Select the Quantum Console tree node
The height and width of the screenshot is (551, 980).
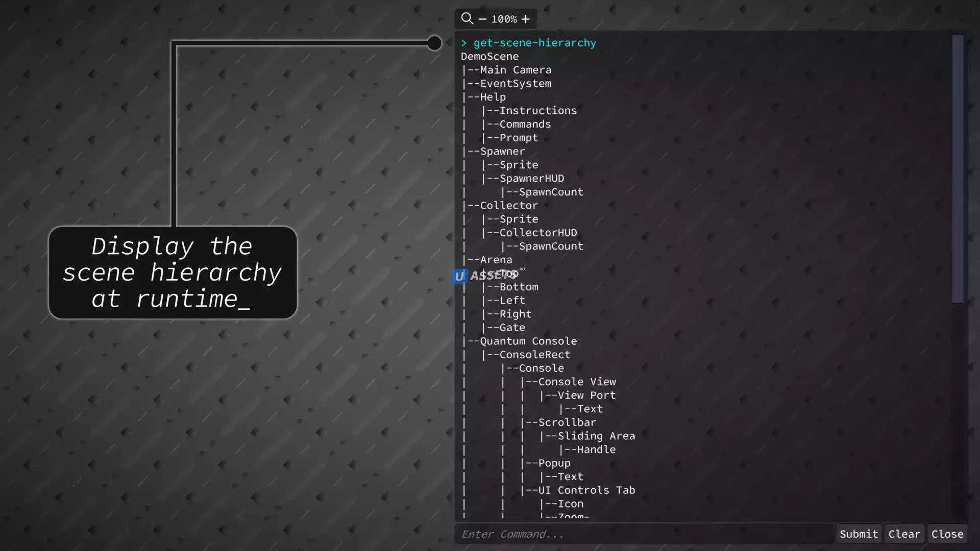coord(528,341)
